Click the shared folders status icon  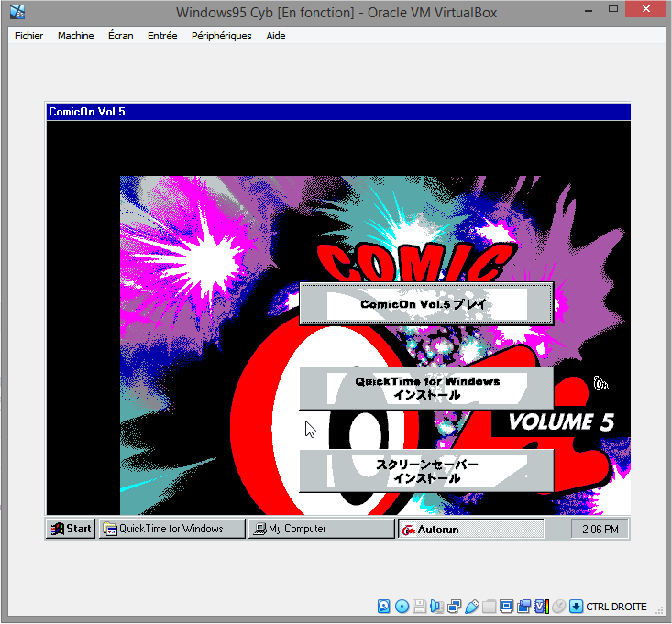[489, 607]
